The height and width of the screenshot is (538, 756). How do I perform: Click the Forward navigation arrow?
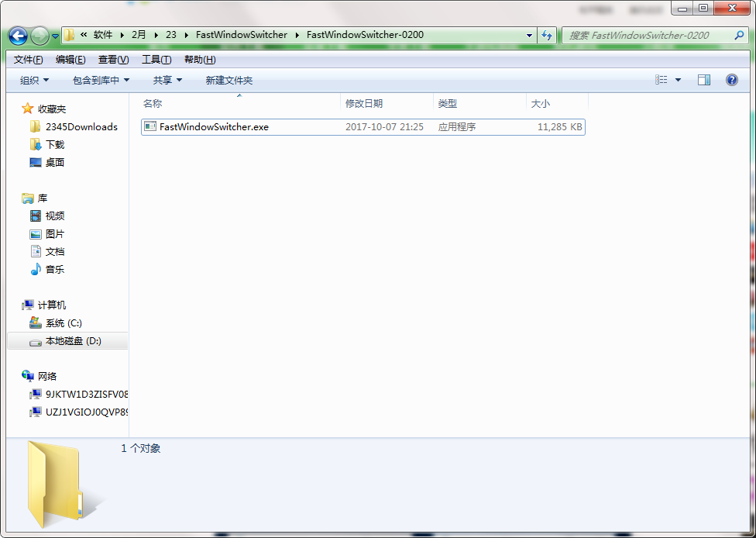click(x=40, y=35)
